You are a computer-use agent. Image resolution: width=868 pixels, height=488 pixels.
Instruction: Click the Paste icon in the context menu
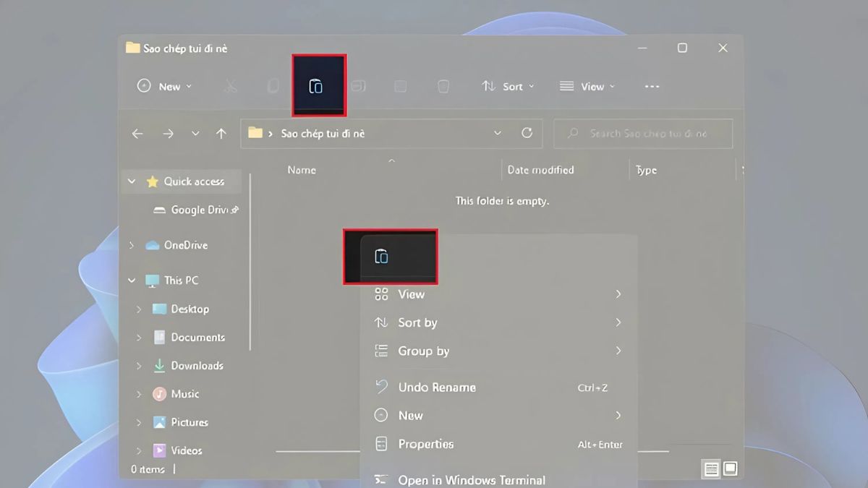tap(381, 256)
